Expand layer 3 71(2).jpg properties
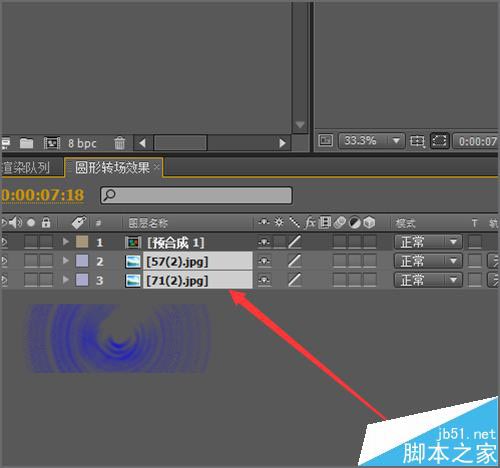This screenshot has width=500, height=468. point(66,280)
